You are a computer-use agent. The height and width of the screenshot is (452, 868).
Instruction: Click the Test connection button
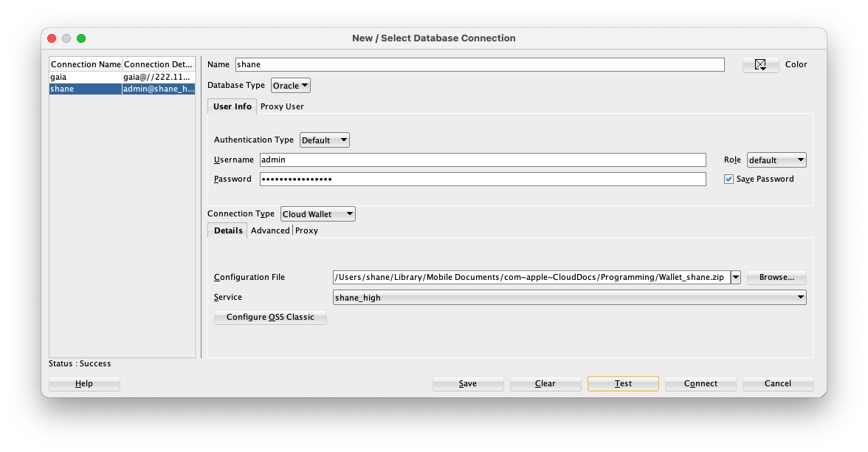pos(623,383)
